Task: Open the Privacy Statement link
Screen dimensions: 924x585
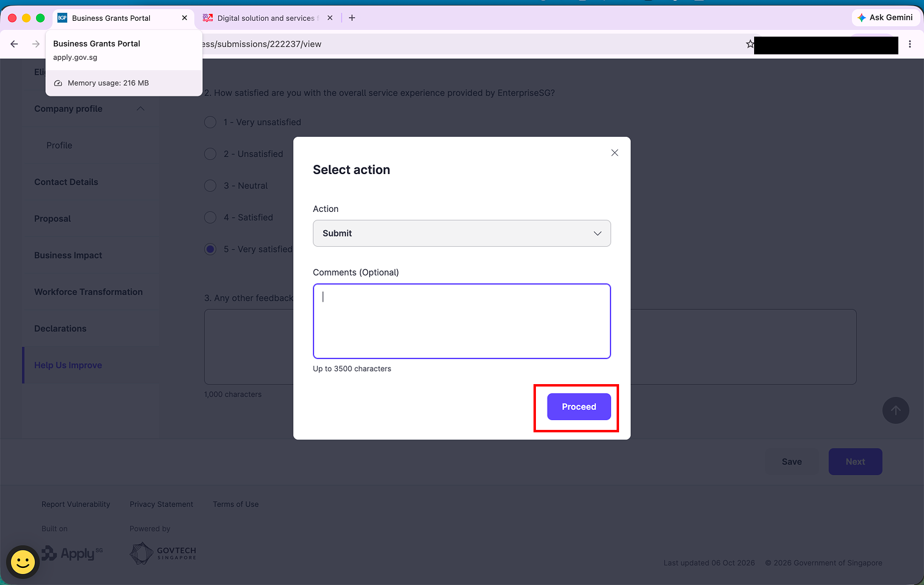Action: (x=161, y=504)
